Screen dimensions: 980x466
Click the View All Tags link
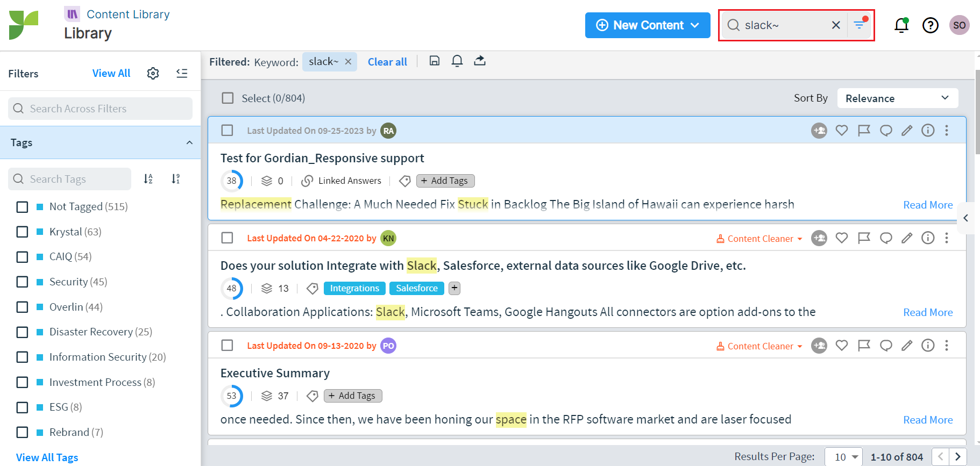pyautogui.click(x=47, y=457)
